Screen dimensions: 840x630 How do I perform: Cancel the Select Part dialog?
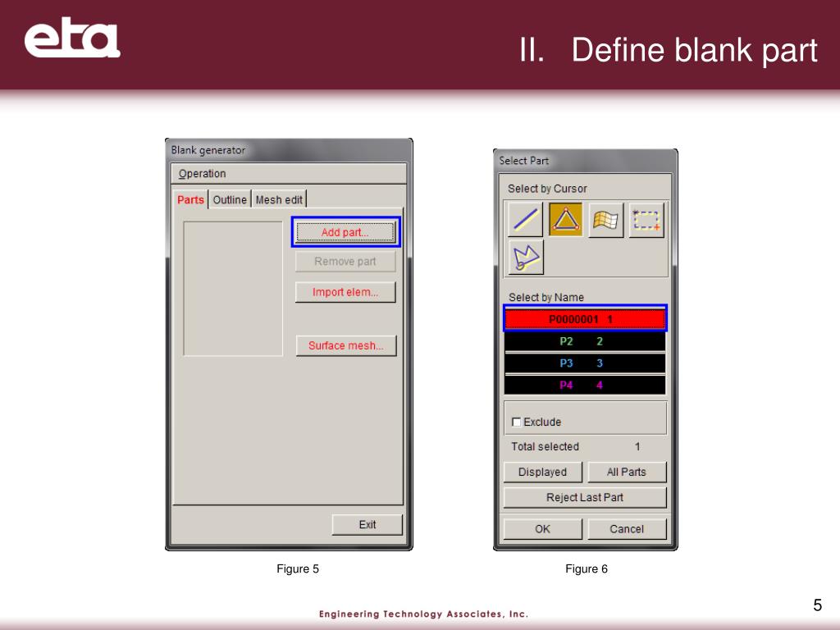click(627, 529)
